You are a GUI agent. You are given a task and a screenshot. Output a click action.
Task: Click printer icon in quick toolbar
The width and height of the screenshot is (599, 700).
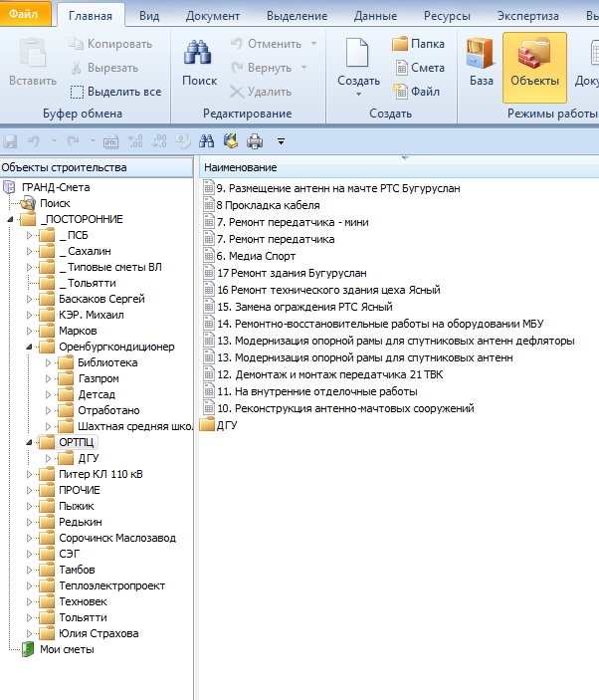(x=255, y=141)
